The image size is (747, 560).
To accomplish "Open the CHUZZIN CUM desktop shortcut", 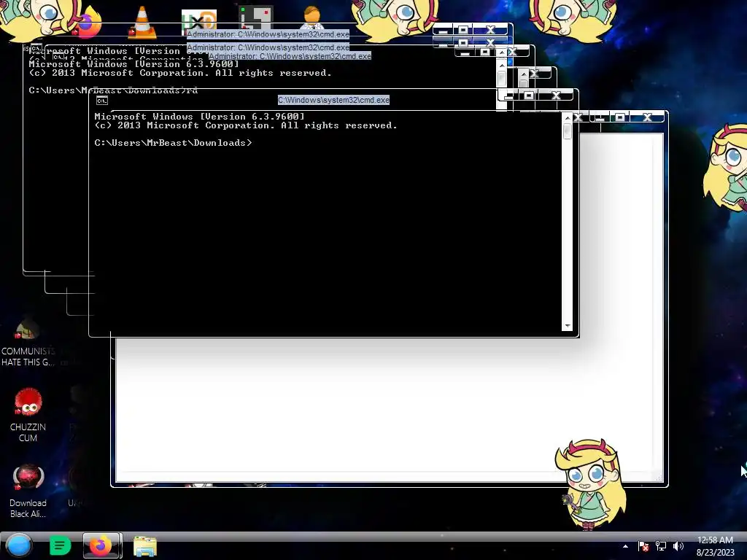I will click(28, 415).
